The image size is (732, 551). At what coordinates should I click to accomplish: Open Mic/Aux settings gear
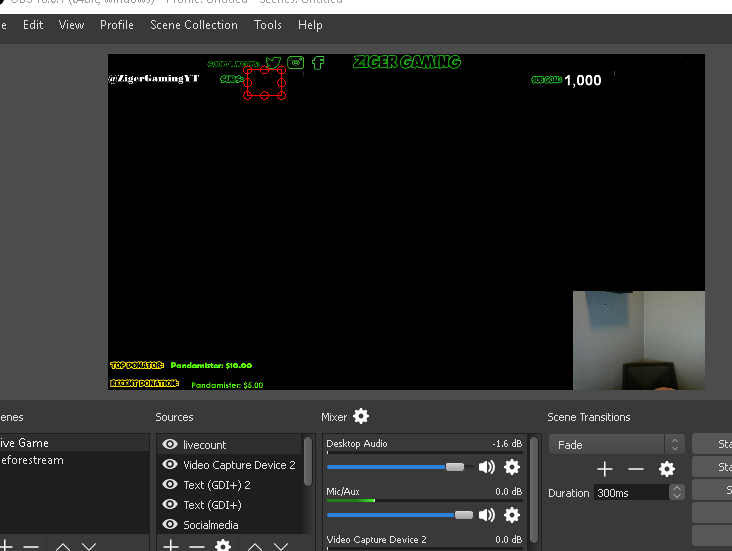pos(512,515)
